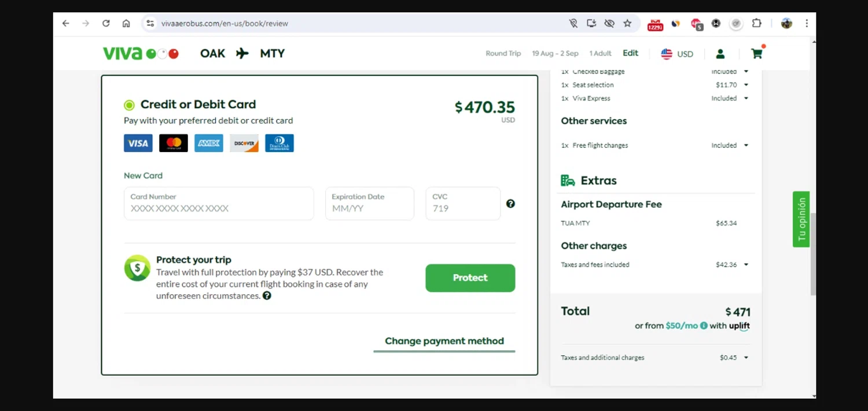Go back using the browser back arrow
This screenshot has height=411, width=868.
(x=65, y=23)
